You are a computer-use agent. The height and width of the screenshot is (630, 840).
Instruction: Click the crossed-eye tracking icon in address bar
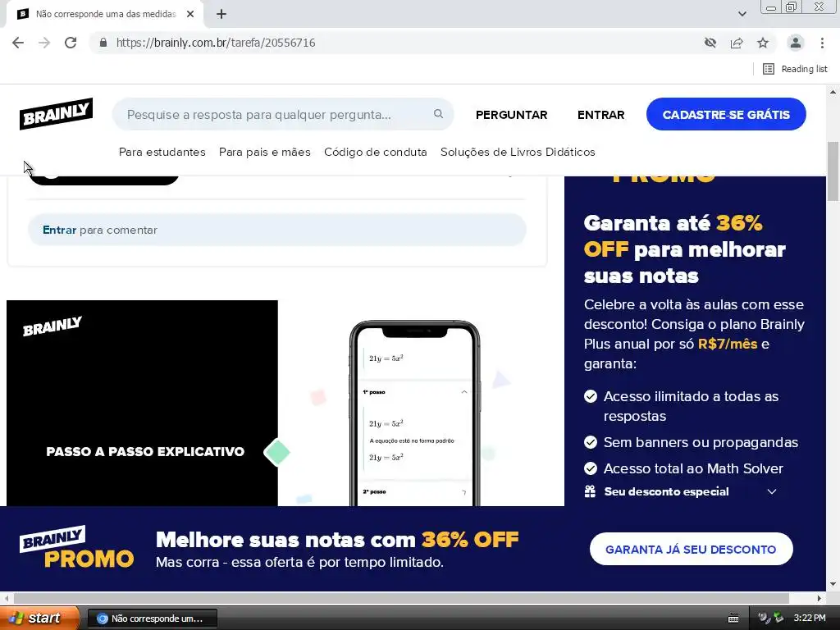(710, 43)
